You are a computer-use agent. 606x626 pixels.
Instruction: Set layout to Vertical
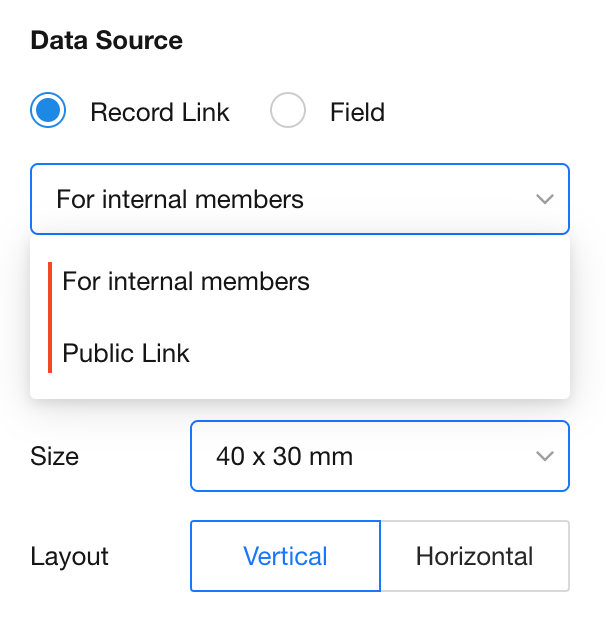tap(285, 556)
